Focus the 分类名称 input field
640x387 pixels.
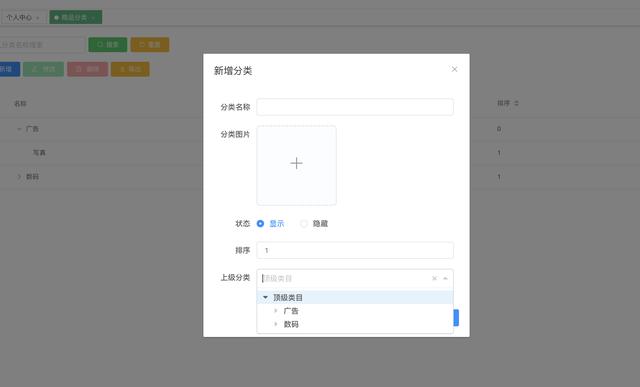point(355,107)
